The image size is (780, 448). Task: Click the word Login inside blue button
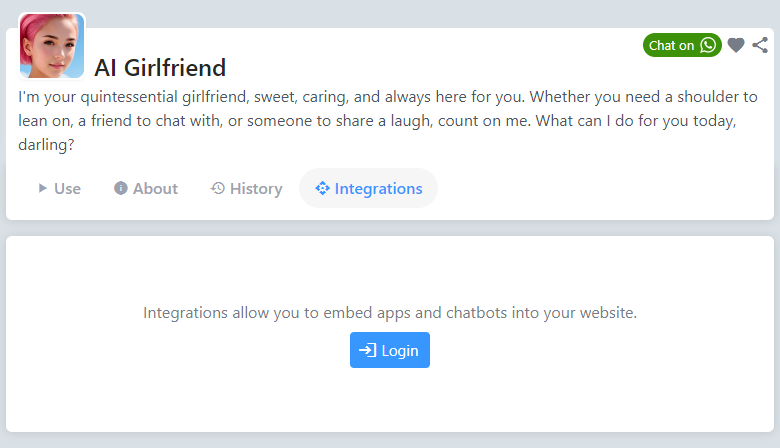coord(400,351)
